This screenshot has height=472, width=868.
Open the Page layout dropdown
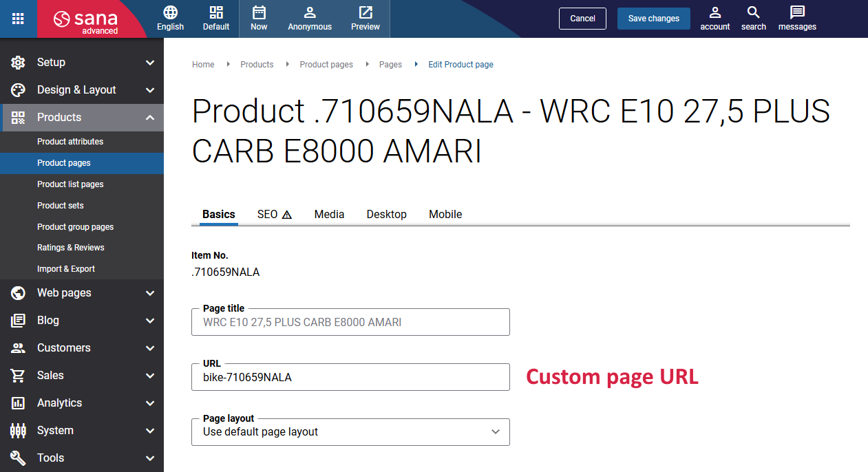(350, 432)
